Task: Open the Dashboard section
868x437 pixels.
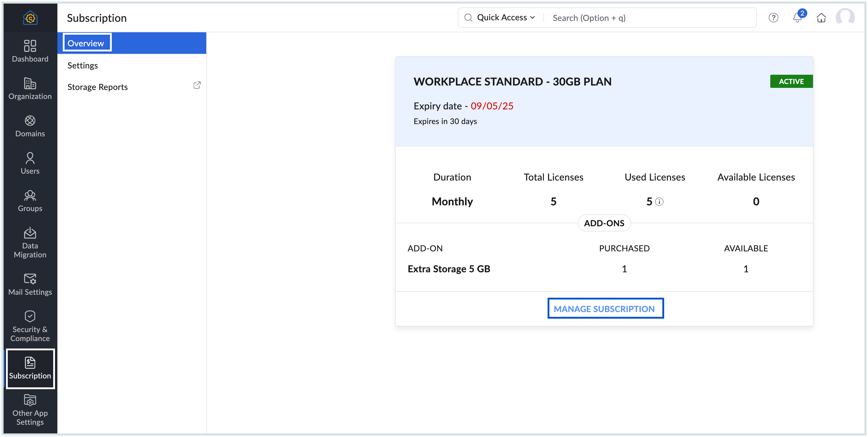Action: pyautogui.click(x=30, y=51)
